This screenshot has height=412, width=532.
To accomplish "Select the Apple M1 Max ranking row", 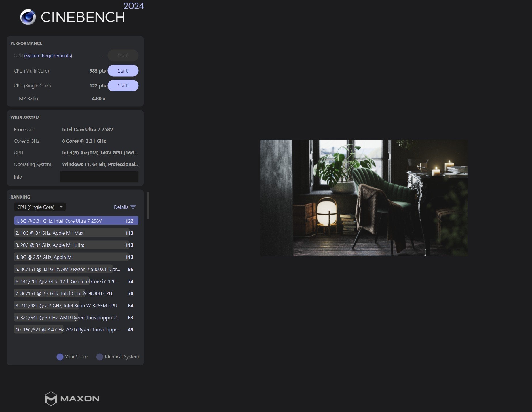I will click(x=76, y=233).
